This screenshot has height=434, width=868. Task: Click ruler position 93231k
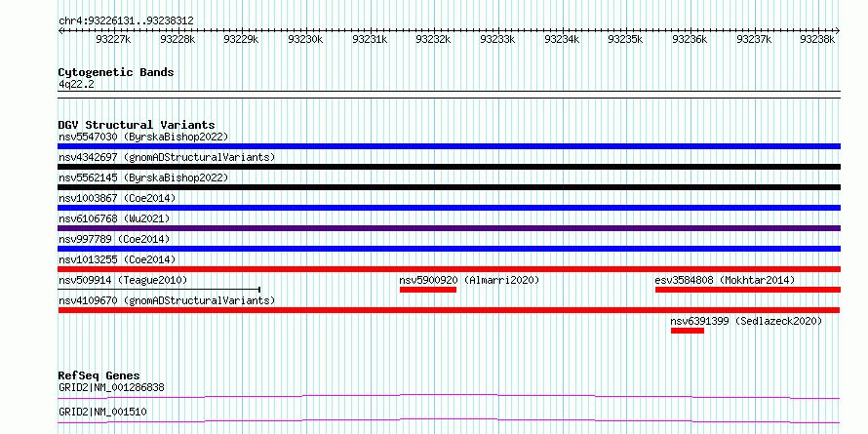370,39
